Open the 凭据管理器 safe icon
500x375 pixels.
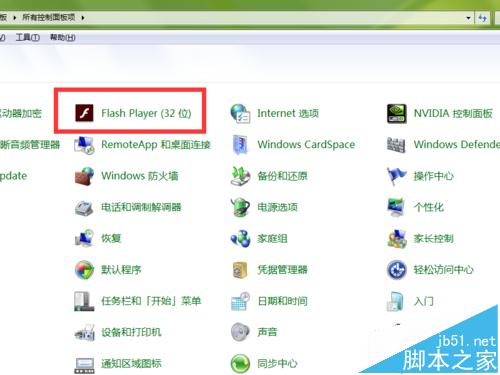(240, 270)
